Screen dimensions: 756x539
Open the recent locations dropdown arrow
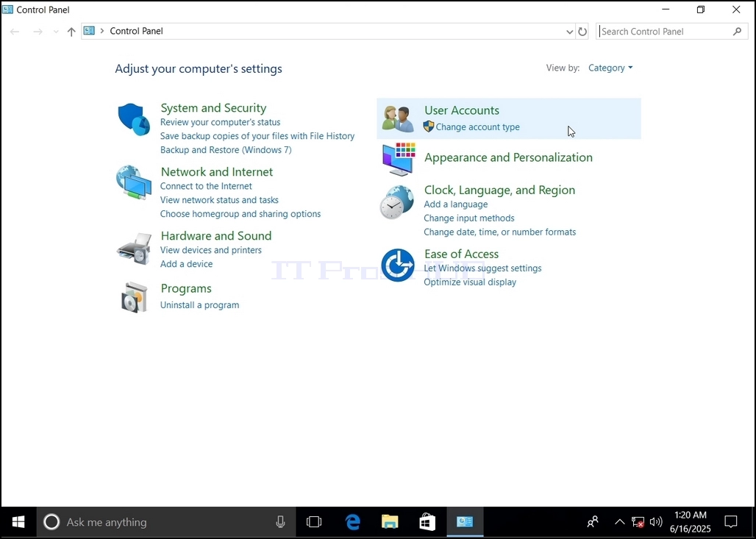(56, 32)
